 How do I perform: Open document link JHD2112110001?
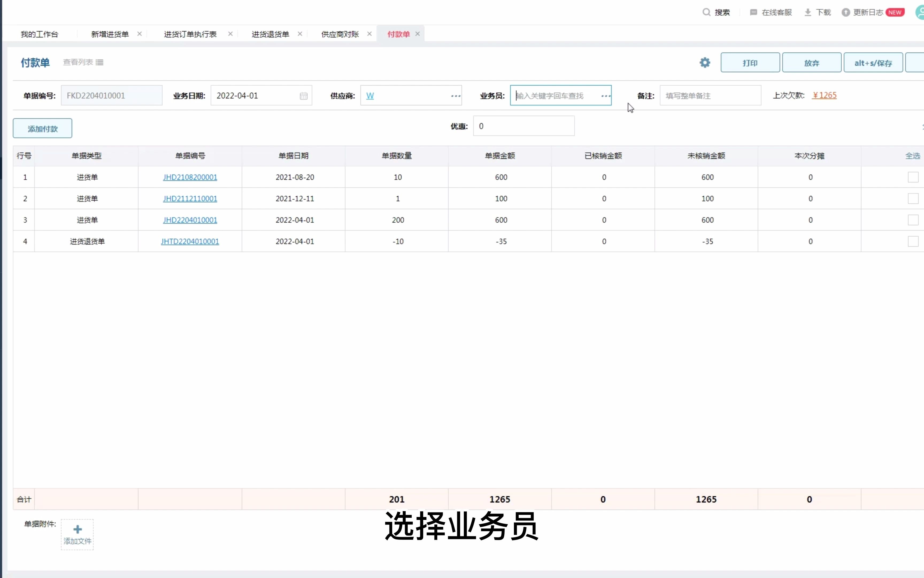[190, 198]
